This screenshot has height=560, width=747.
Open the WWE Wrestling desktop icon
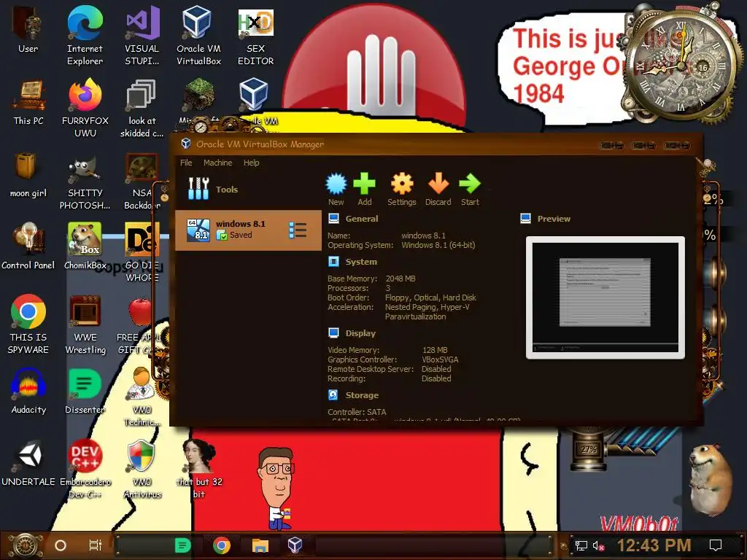tap(85, 324)
